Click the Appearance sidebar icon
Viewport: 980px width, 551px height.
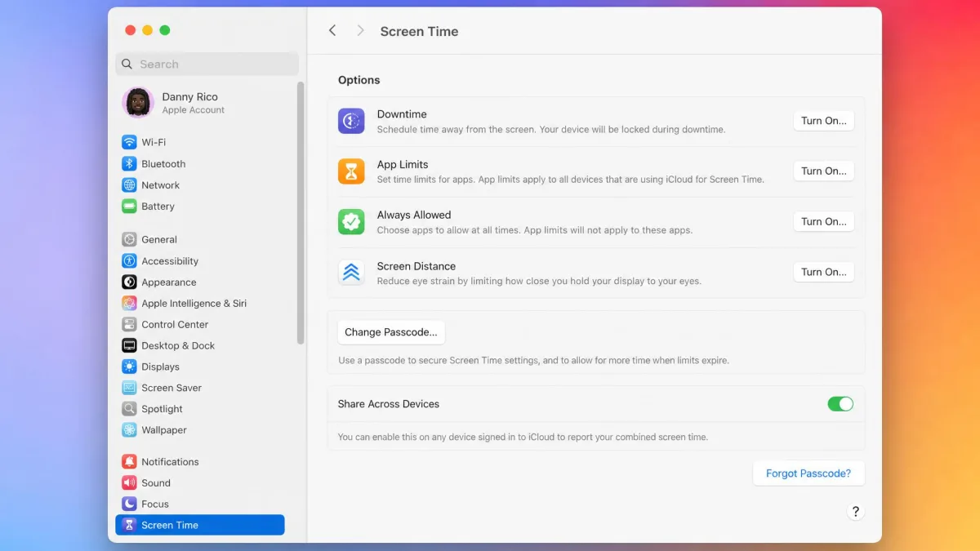(x=129, y=282)
